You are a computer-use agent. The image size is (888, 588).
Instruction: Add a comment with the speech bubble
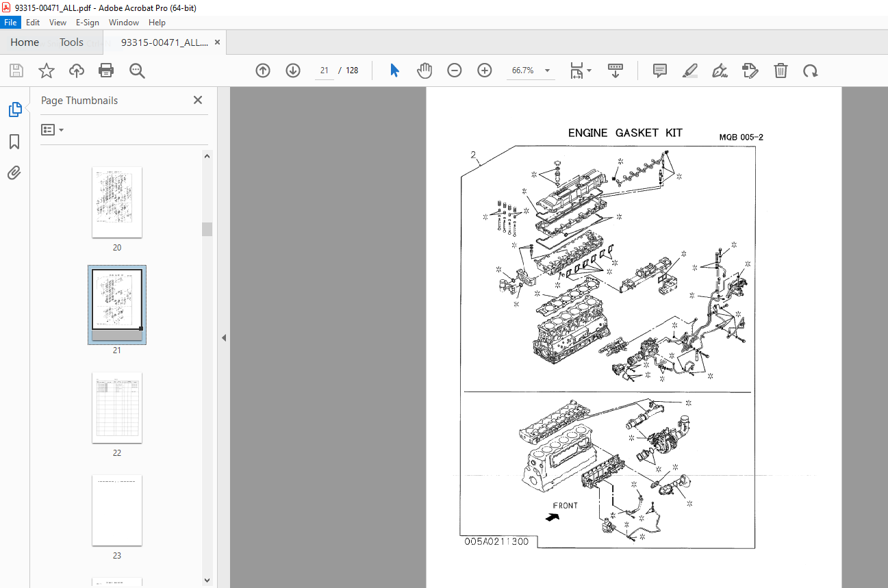click(x=660, y=71)
